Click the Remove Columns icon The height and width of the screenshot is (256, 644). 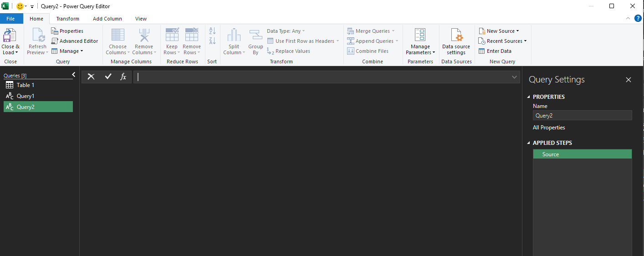(x=144, y=36)
